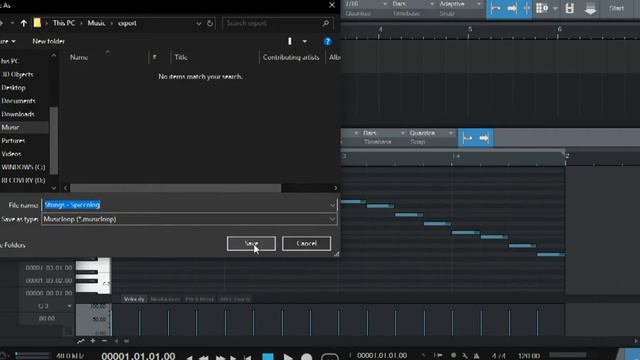Select WINDOWS (C:) drive in the navigation pane

click(23, 167)
